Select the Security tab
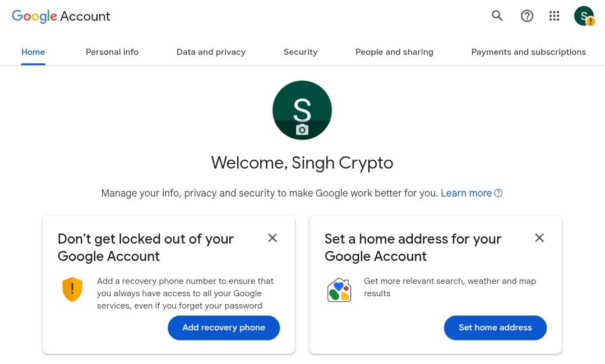The width and height of the screenshot is (605, 364). 301,52
